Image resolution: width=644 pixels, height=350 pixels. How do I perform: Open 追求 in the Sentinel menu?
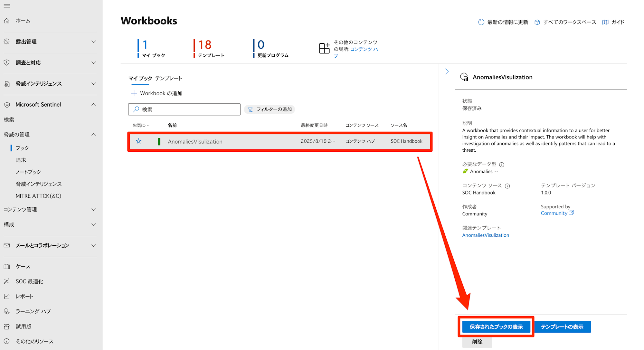click(21, 160)
